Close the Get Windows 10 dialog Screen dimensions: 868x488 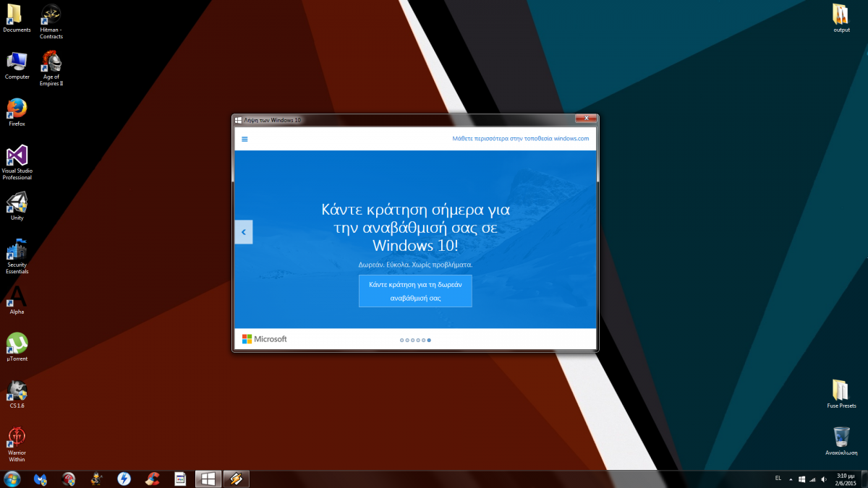point(585,119)
